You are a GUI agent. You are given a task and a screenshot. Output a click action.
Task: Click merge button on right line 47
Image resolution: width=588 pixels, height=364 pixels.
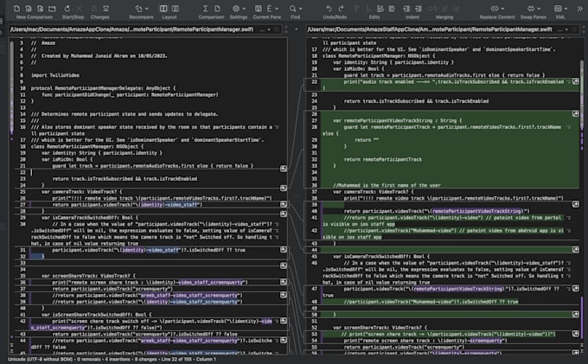(x=576, y=288)
